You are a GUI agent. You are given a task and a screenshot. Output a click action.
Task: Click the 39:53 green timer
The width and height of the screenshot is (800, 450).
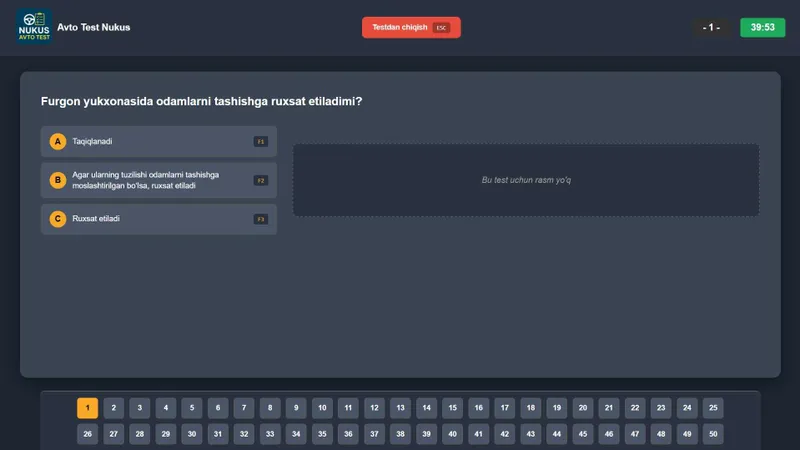[x=763, y=27]
